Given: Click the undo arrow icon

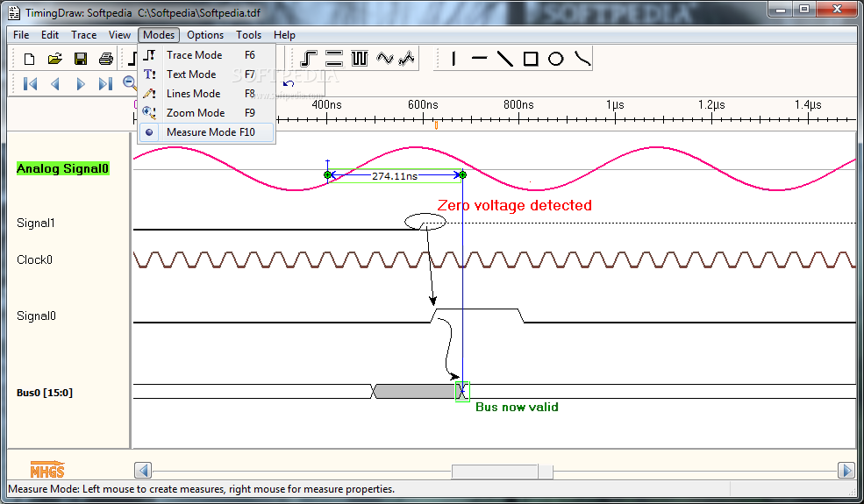Looking at the screenshot, I should click(289, 84).
